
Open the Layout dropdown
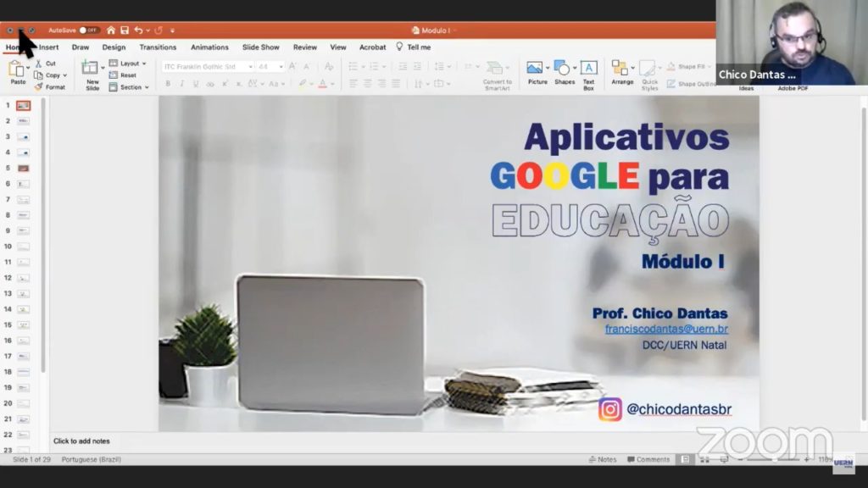pos(127,64)
